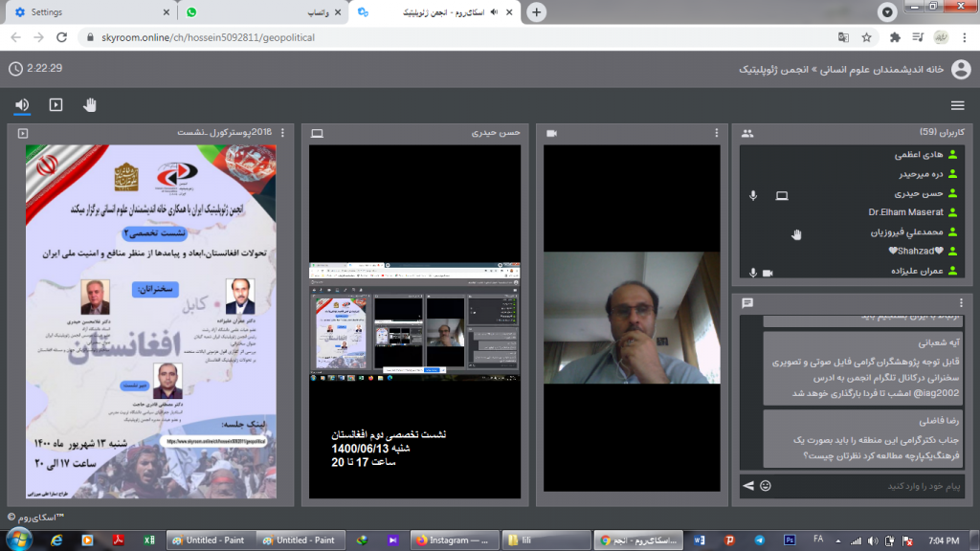Viewport: 980px width, 551px height.
Task: Switch to the Settings browser tab
Action: coord(86,12)
